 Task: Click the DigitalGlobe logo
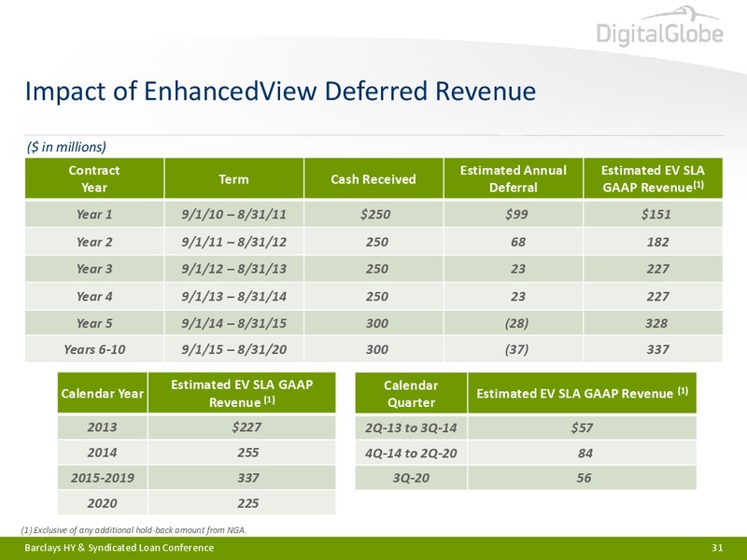[x=660, y=26]
